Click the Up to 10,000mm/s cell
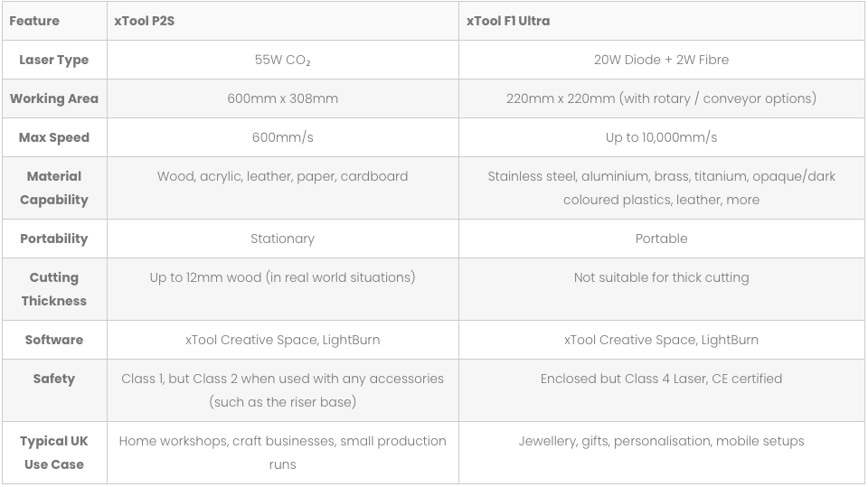 (x=662, y=137)
